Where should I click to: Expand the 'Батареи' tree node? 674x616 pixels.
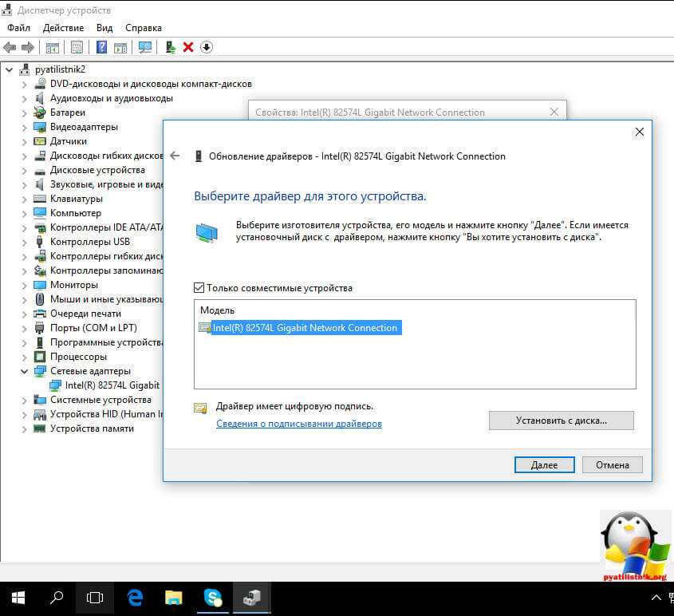click(25, 113)
